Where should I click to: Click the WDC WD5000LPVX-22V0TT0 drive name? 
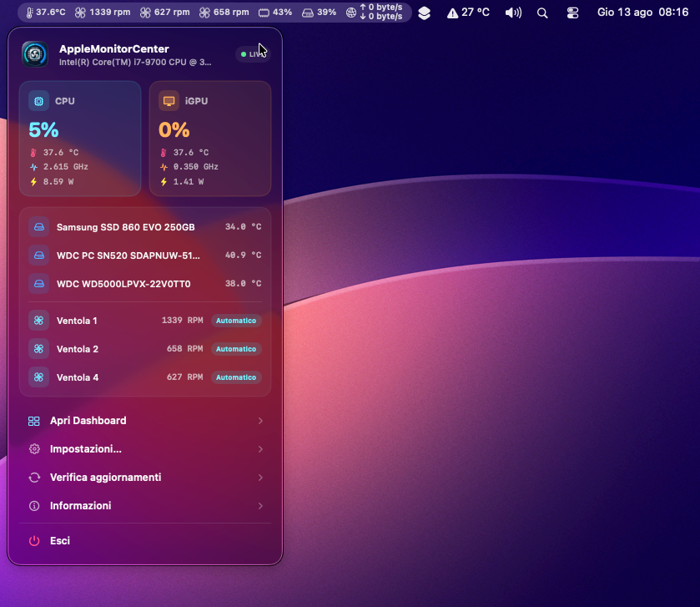pos(123,284)
